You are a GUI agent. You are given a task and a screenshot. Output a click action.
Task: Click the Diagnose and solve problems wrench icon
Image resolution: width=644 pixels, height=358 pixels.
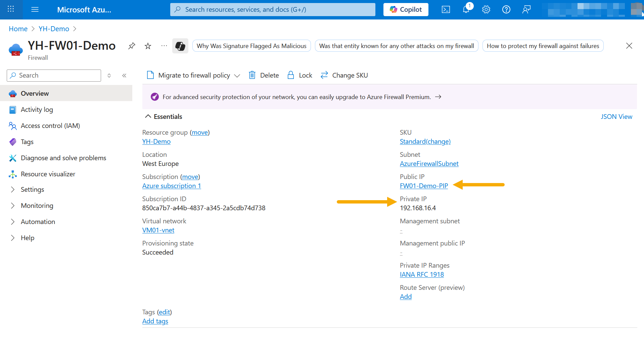[x=13, y=158]
